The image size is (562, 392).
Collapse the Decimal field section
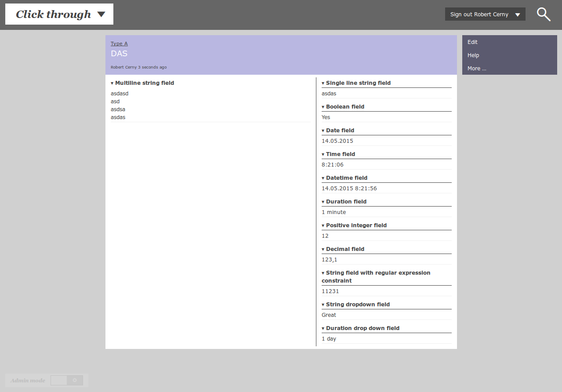[x=323, y=249]
